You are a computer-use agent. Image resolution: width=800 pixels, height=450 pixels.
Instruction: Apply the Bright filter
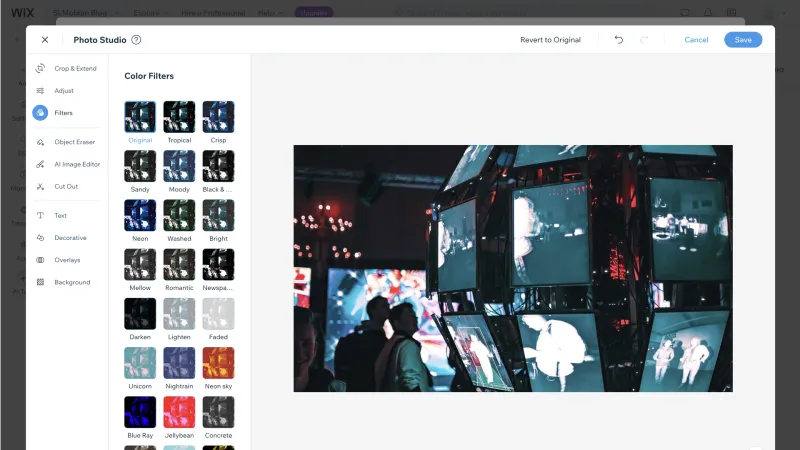coord(218,215)
